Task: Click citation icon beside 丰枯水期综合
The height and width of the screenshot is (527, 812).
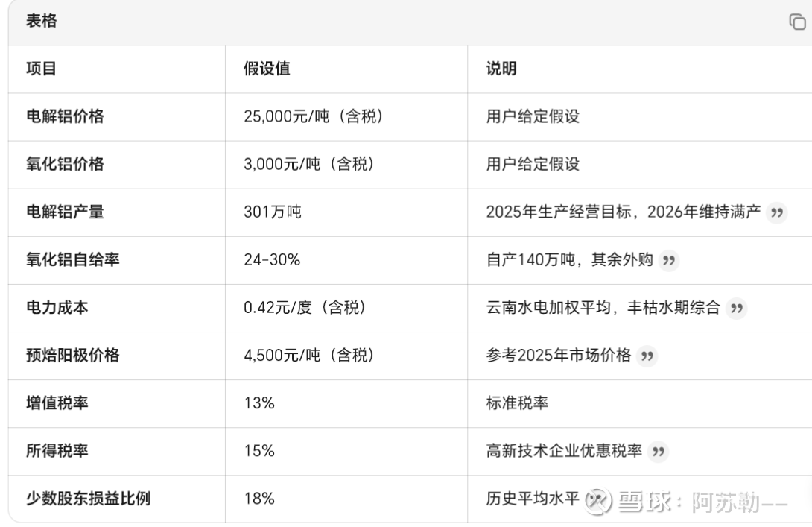Action: [x=736, y=308]
